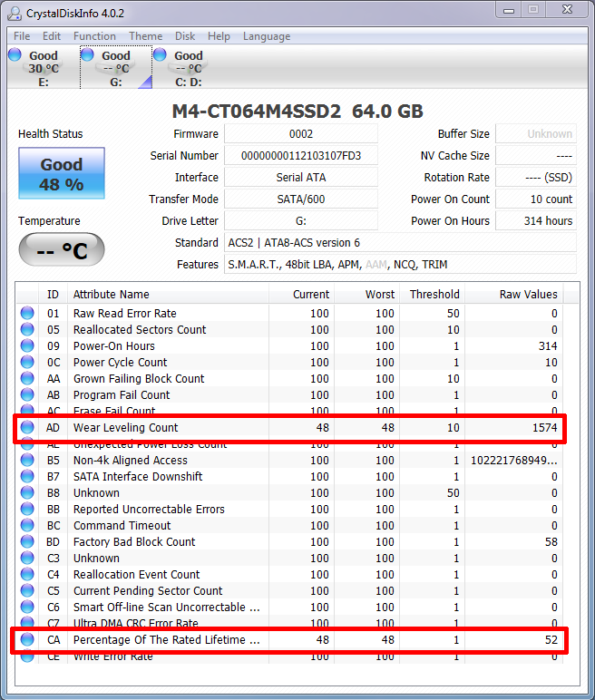Click status orb for Factory Bad Block Count
The height and width of the screenshot is (700, 595).
[27, 541]
